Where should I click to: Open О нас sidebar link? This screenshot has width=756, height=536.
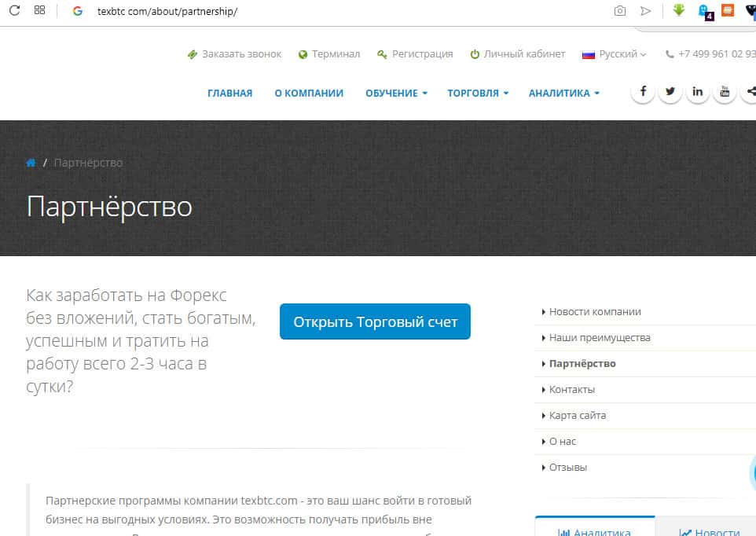(x=562, y=442)
